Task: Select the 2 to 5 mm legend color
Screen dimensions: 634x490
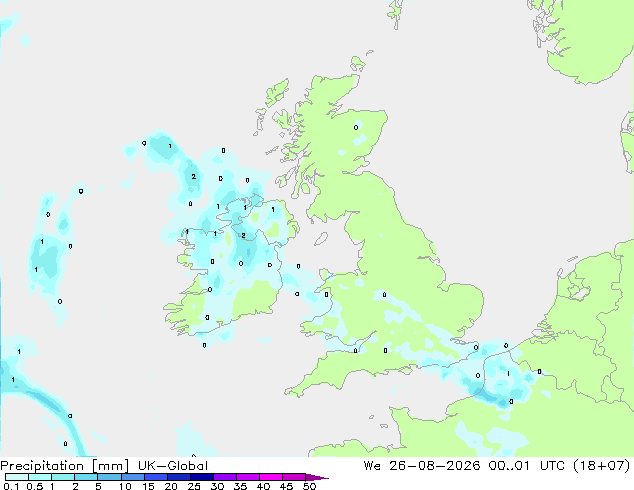Action: [x=86, y=477]
